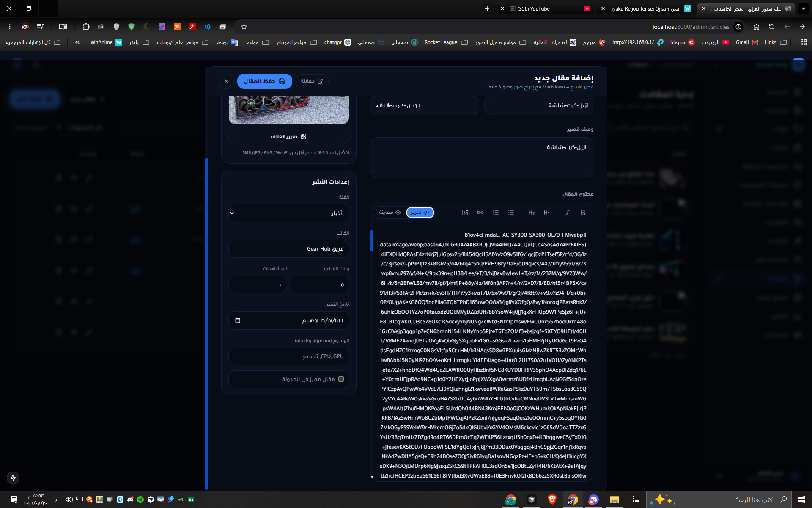
Task: Open File Explorer from taskbar
Action: tap(614, 500)
